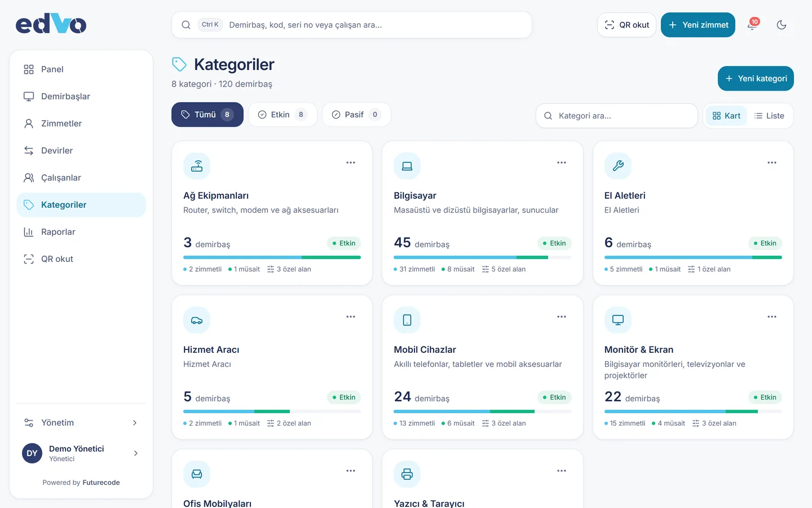The width and height of the screenshot is (812, 508).
Task: Toggle dark mode moon icon
Action: pos(782,25)
